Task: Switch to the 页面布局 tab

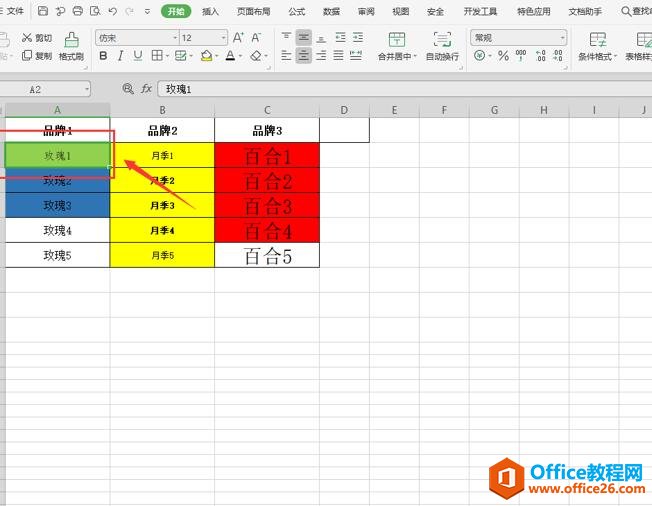Action: pyautogui.click(x=253, y=12)
